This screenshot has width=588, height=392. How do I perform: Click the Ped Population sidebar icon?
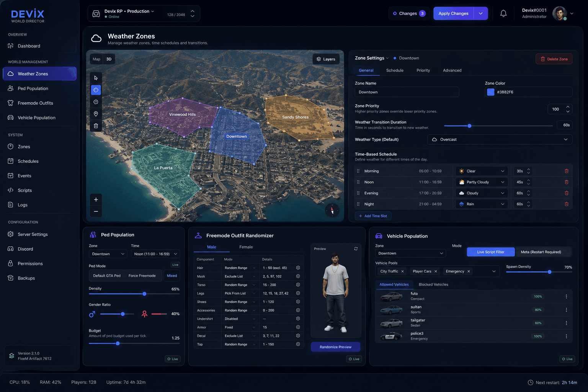11,88
